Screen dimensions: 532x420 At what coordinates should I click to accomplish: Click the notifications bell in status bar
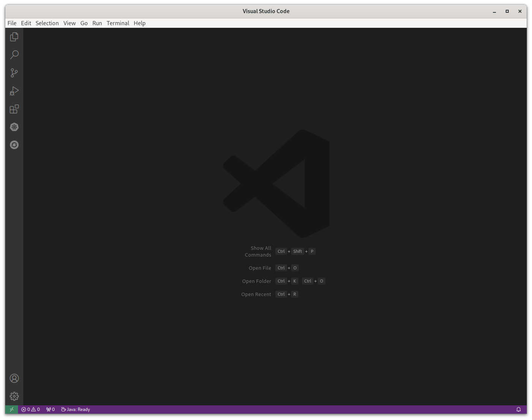518,409
